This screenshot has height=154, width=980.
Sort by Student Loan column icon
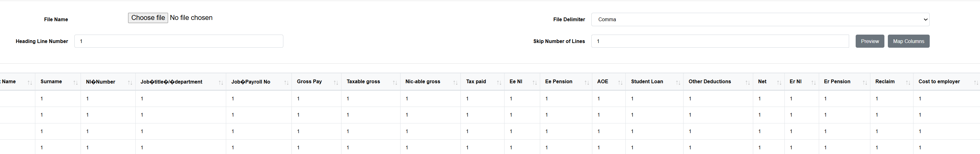(x=678, y=82)
